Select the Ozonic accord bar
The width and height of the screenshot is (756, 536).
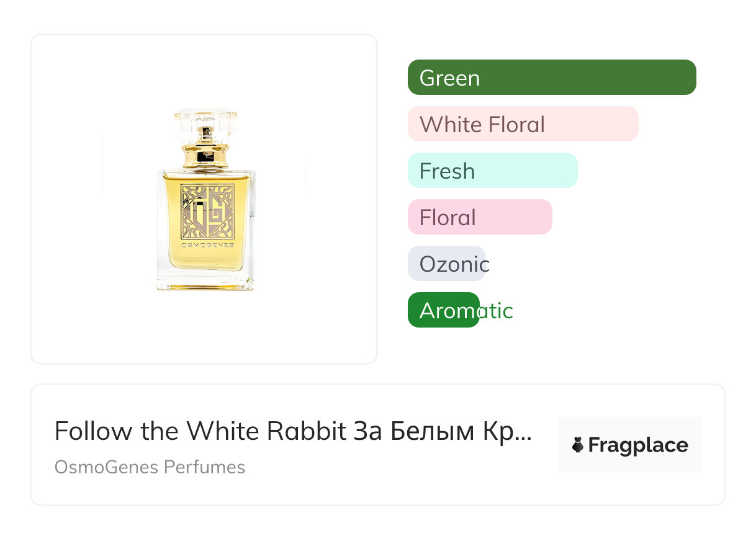point(446,264)
